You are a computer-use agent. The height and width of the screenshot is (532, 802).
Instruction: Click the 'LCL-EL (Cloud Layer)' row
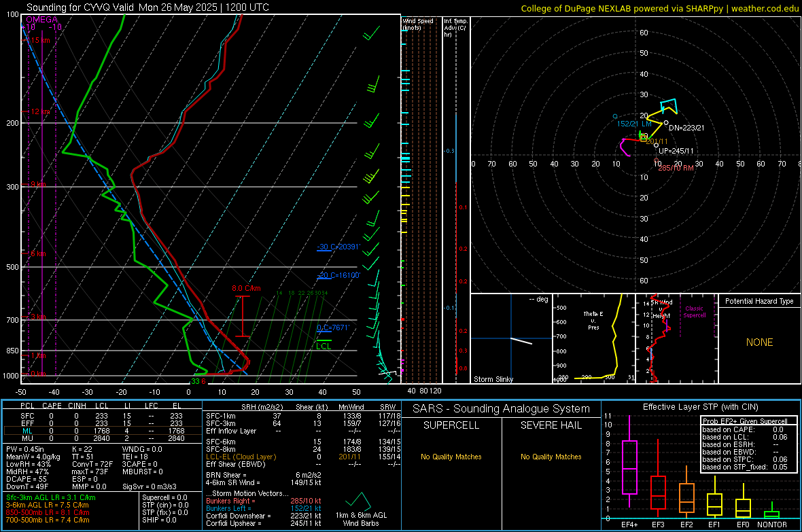(x=303, y=457)
